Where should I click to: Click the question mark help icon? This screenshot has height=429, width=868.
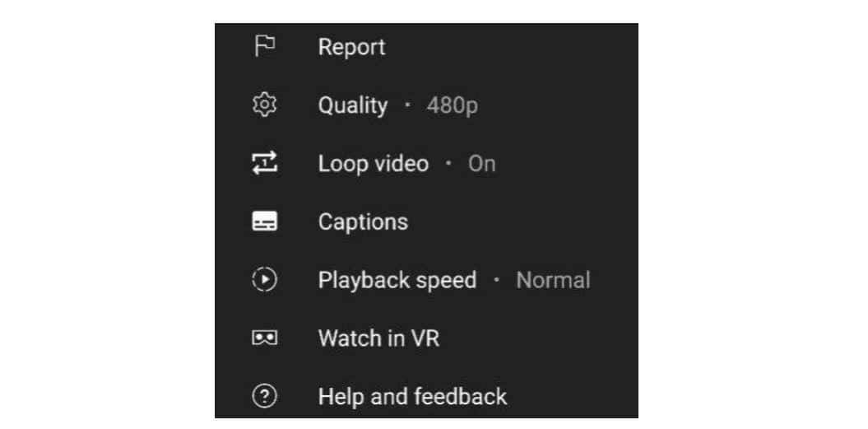pyautogui.click(x=264, y=397)
